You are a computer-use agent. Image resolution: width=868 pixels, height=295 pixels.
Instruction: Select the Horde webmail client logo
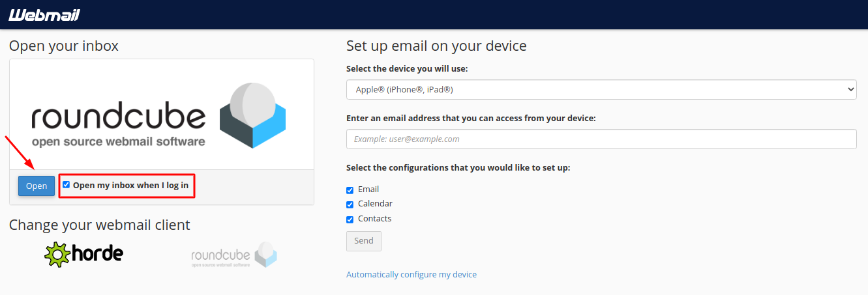point(84,254)
